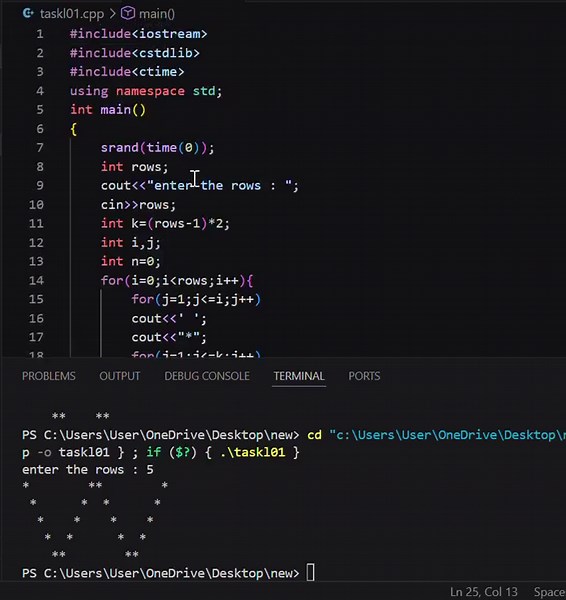Click the cube symbol icon beside main()

128,13
